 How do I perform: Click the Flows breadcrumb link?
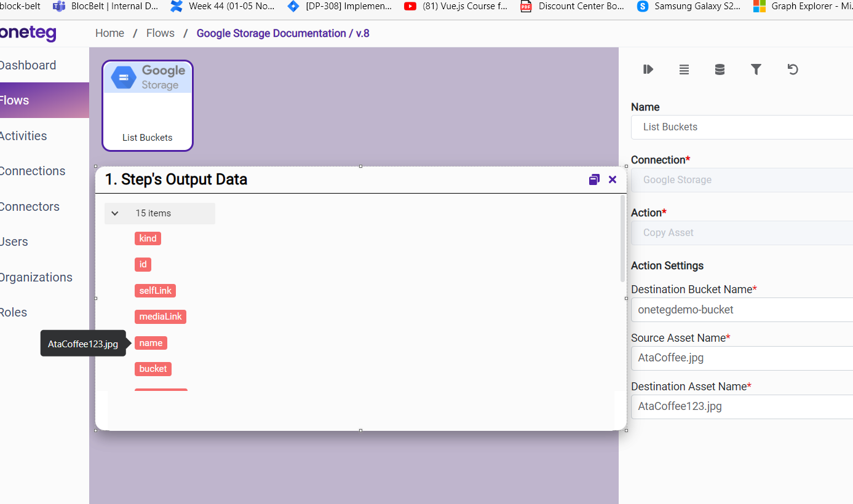click(x=161, y=33)
